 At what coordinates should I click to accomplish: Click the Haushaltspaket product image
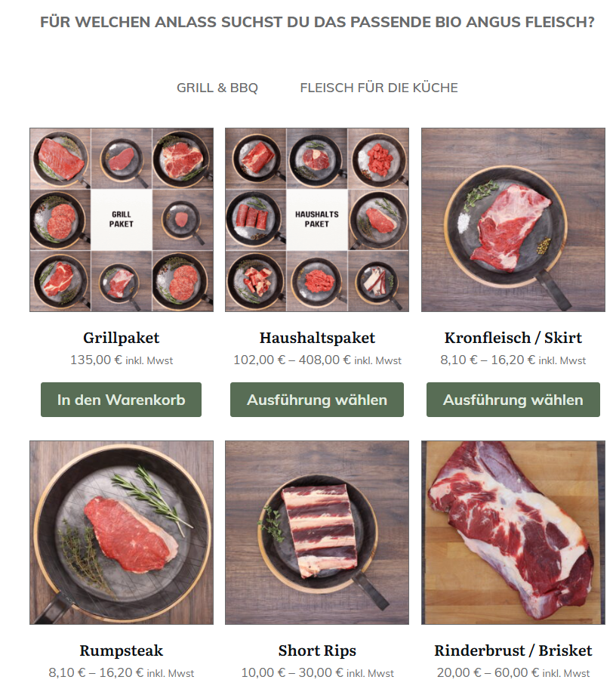click(317, 220)
